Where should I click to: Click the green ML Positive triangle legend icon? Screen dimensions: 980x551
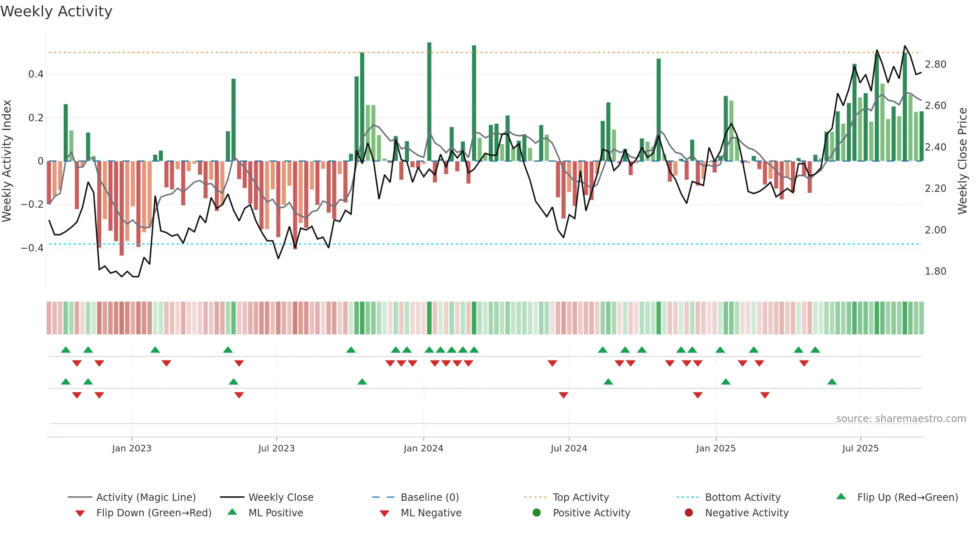coord(232,512)
